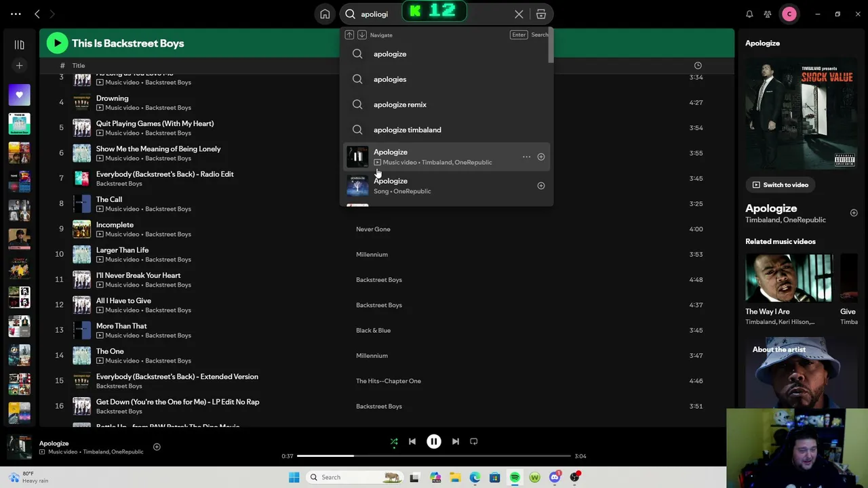The height and width of the screenshot is (488, 868).
Task: Play This Is Backstreet Boys playlist
Action: click(57, 43)
